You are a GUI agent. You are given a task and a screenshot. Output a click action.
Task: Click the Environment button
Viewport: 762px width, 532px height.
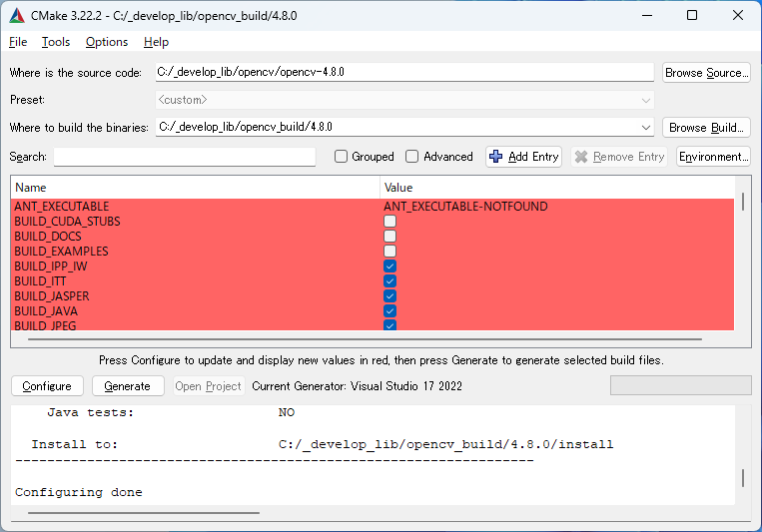[x=713, y=157]
